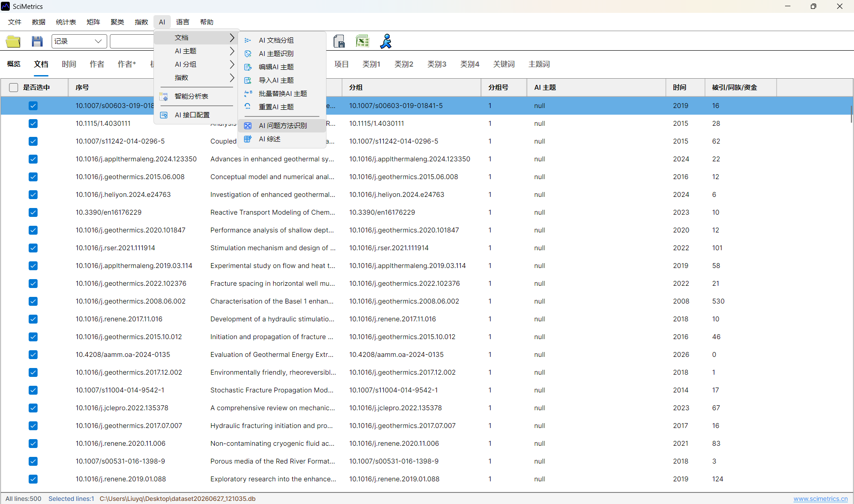Click the SciMetrics app logo icon
The height and width of the screenshot is (504, 854).
tap(5, 6)
